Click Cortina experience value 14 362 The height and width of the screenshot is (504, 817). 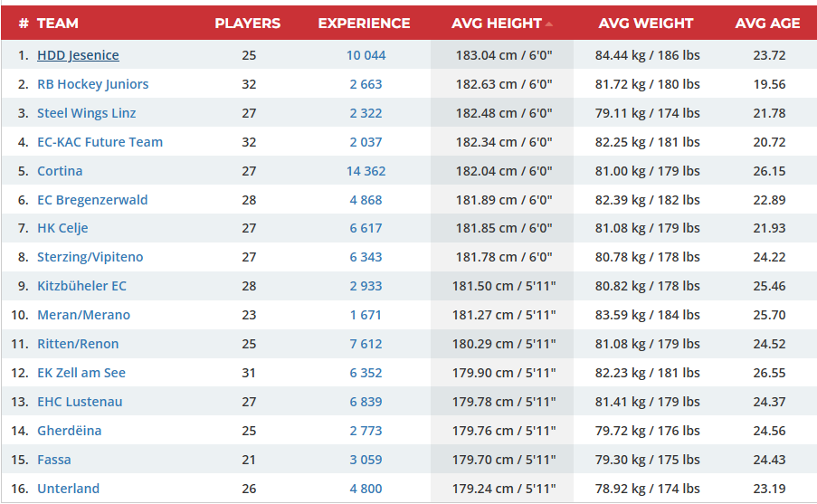[x=366, y=171]
